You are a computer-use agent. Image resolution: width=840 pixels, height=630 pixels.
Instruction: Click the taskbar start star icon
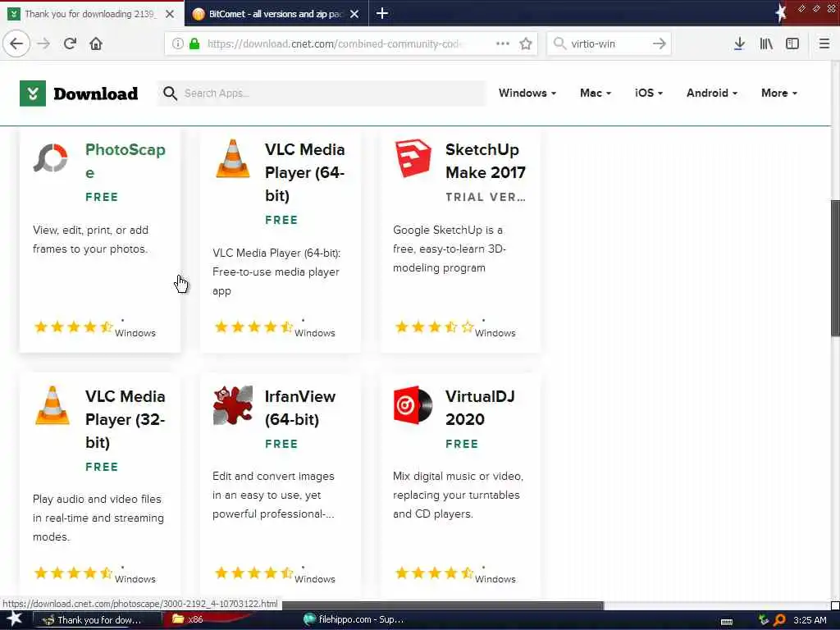tap(14, 619)
